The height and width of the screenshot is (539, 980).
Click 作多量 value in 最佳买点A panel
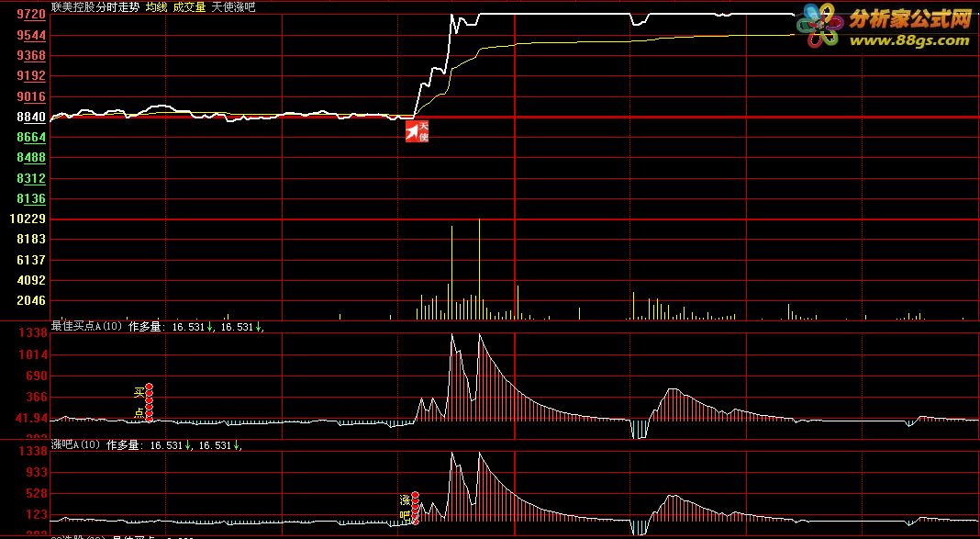point(195,326)
